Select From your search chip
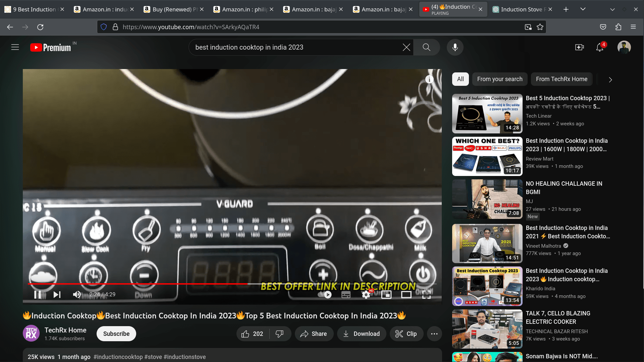The image size is (644, 362). 499,79
